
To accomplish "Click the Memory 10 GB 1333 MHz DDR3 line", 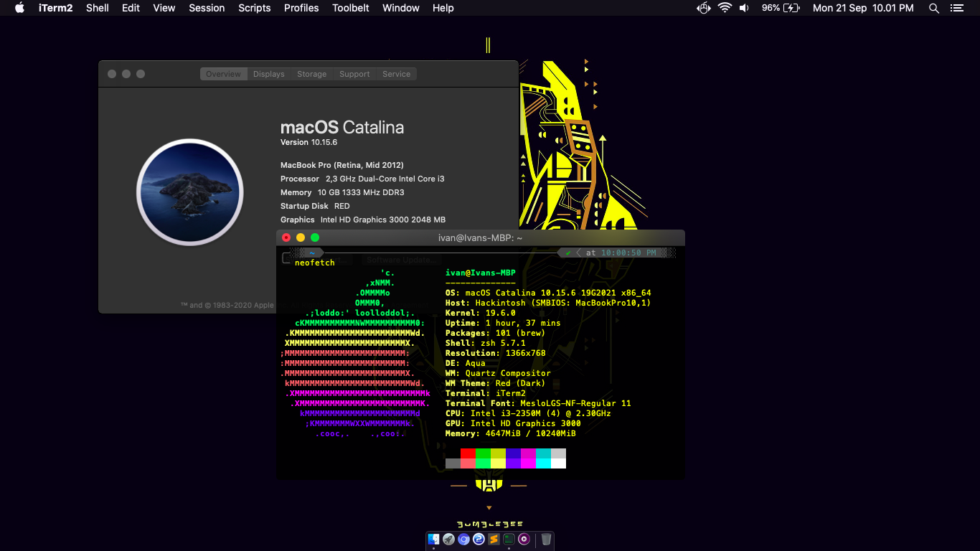I will tap(342, 192).
